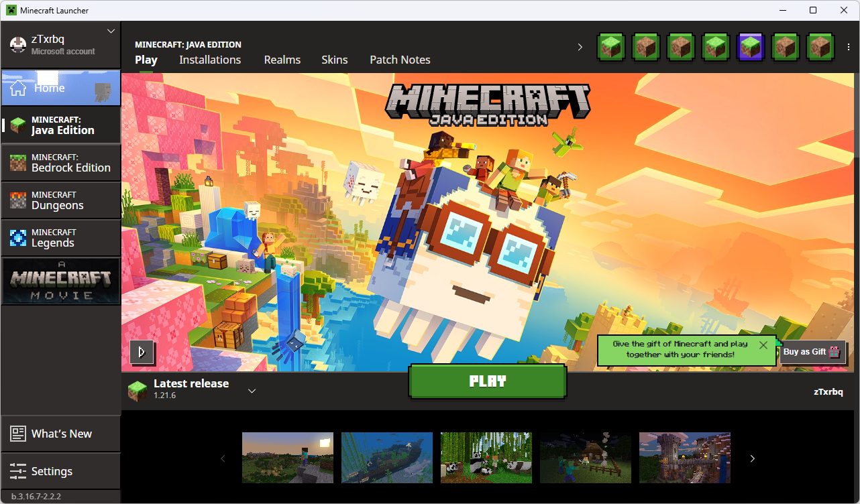Click the Minecraft Launcher title bar icon

coord(11,10)
